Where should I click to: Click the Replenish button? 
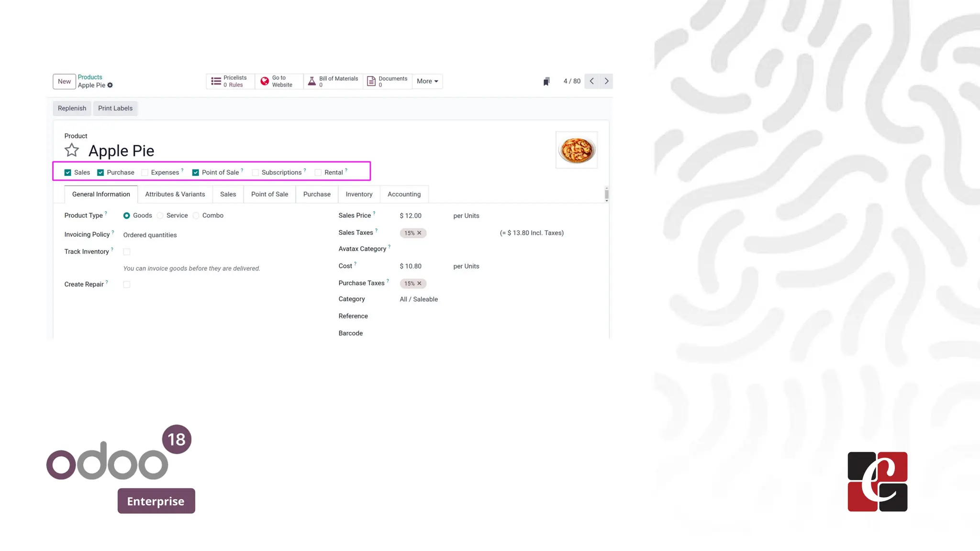click(x=72, y=108)
